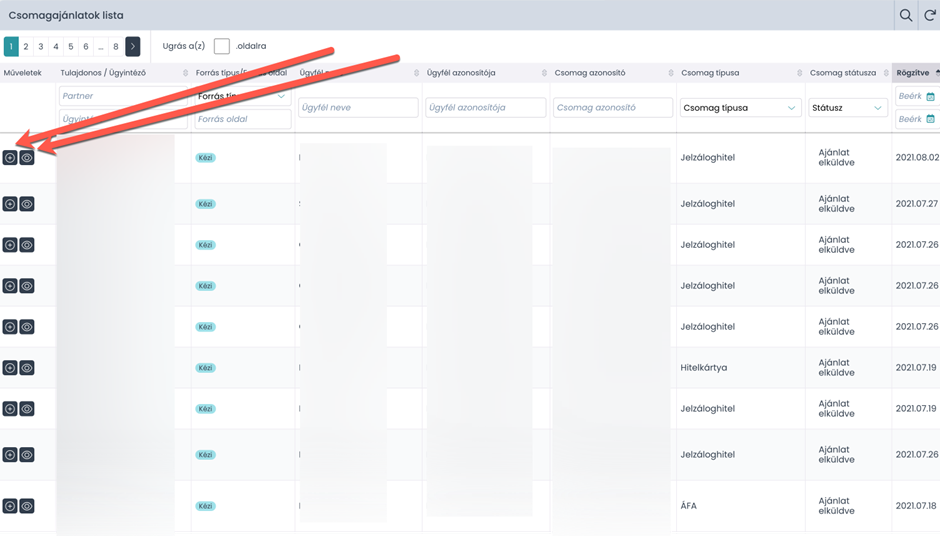
Task: View details eye icon in 2021.08.02 row
Action: [27, 158]
